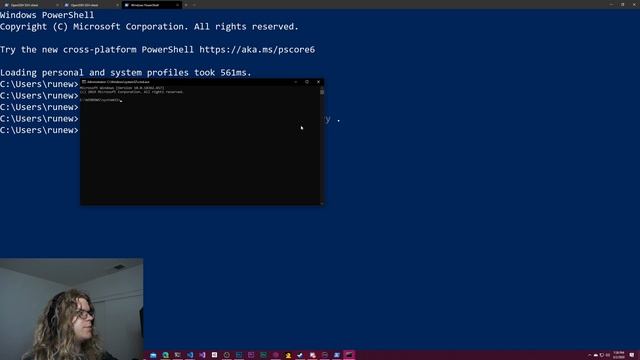The image size is (640, 360).
Task: Click the Command Prompt window title bar text
Action: pyautogui.click(x=118, y=82)
